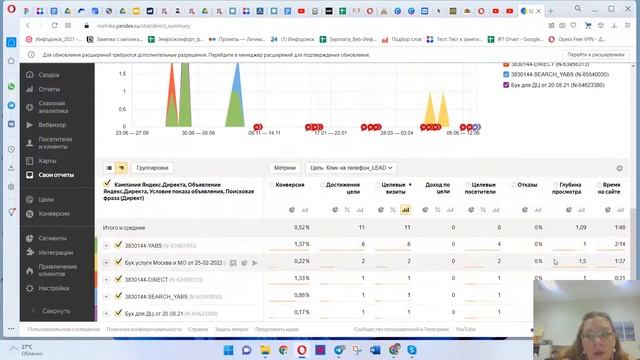Open Цели in the sidebar
Image resolution: width=640 pixels, height=360 pixels.
coord(46,200)
